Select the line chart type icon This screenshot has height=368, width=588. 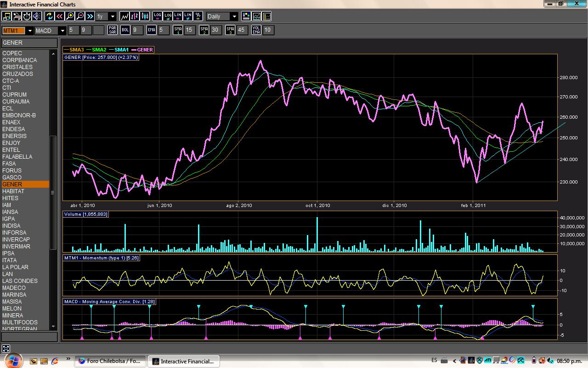click(124, 16)
